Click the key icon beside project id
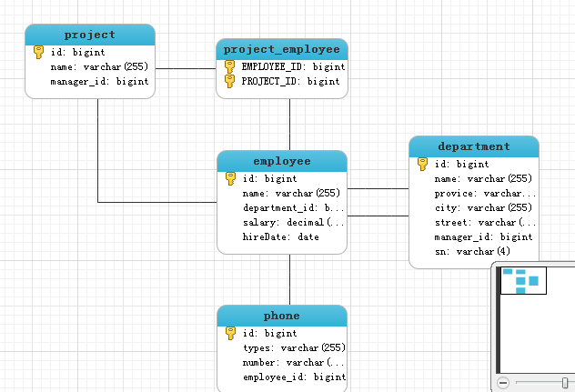The image size is (575, 392). tap(38, 52)
